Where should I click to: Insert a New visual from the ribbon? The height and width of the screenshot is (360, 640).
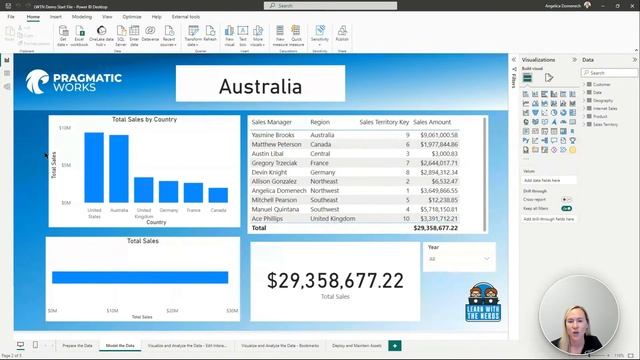pos(229,36)
